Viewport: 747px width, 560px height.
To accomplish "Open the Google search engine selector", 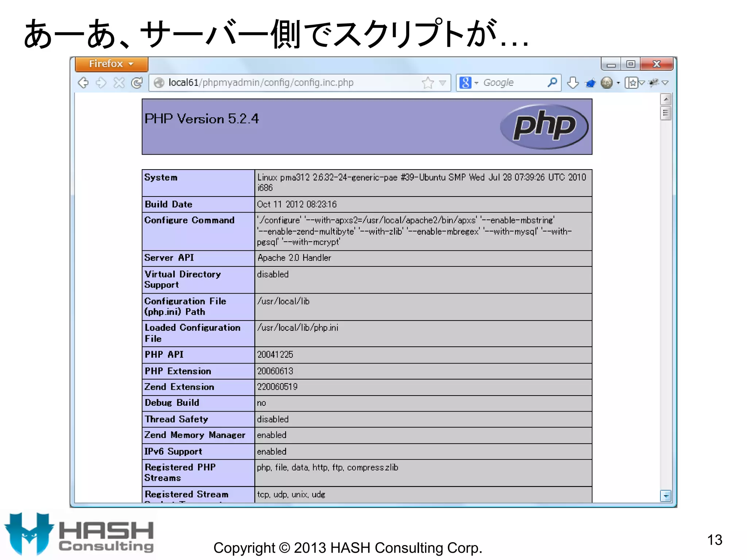I will click(468, 83).
